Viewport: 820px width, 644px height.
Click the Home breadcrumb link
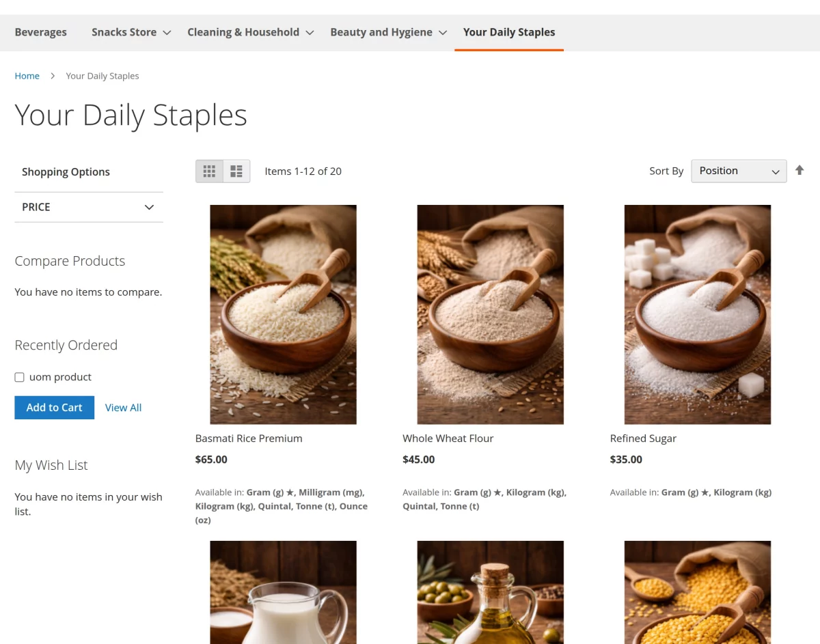[27, 76]
